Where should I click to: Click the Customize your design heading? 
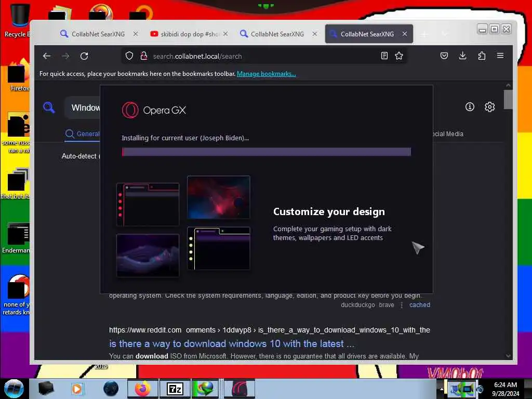pyautogui.click(x=329, y=212)
